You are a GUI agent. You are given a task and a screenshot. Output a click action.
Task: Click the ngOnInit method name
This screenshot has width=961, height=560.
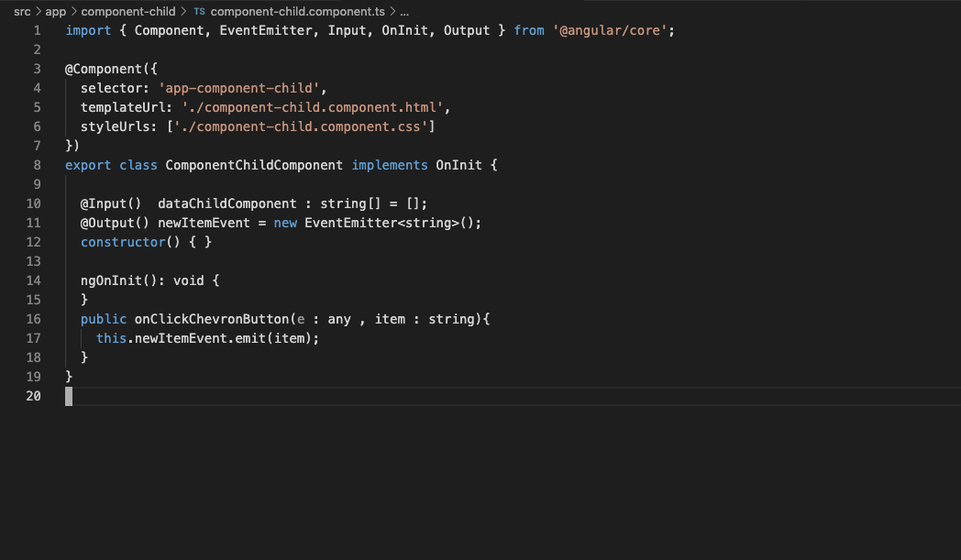(112, 280)
